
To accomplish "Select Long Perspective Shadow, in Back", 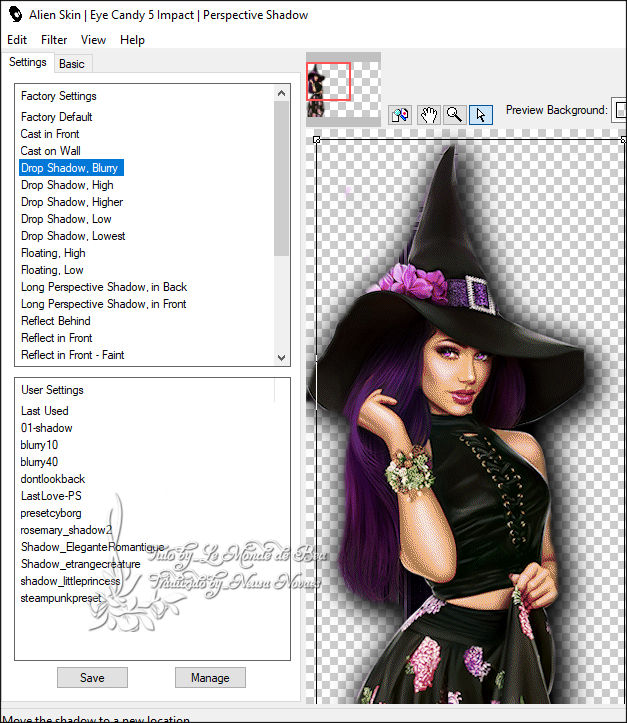I will tap(104, 287).
